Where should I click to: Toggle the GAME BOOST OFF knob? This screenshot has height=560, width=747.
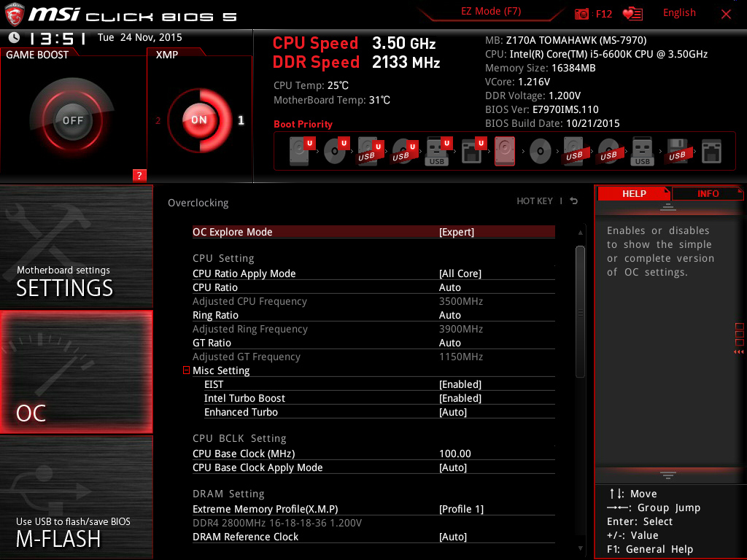72,120
